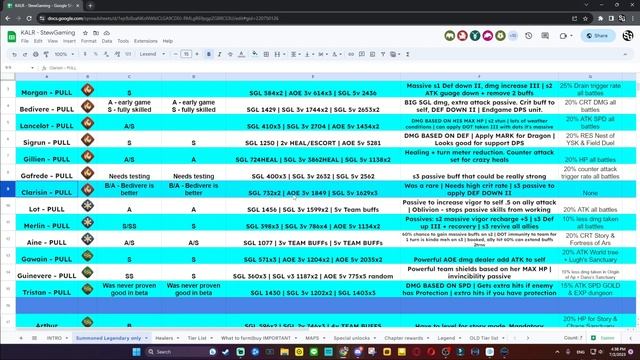The width and height of the screenshot is (640, 360).
Task: Open version history clock icon
Action: [529, 36]
